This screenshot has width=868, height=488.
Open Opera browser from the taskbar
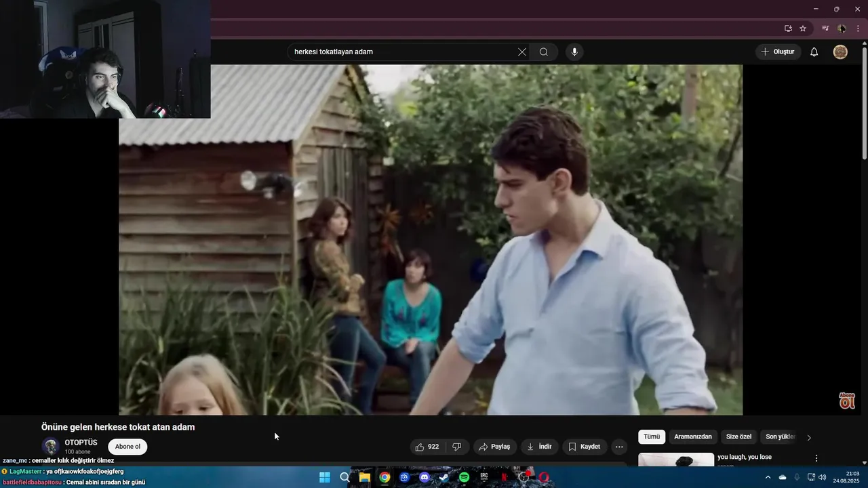pyautogui.click(x=544, y=477)
